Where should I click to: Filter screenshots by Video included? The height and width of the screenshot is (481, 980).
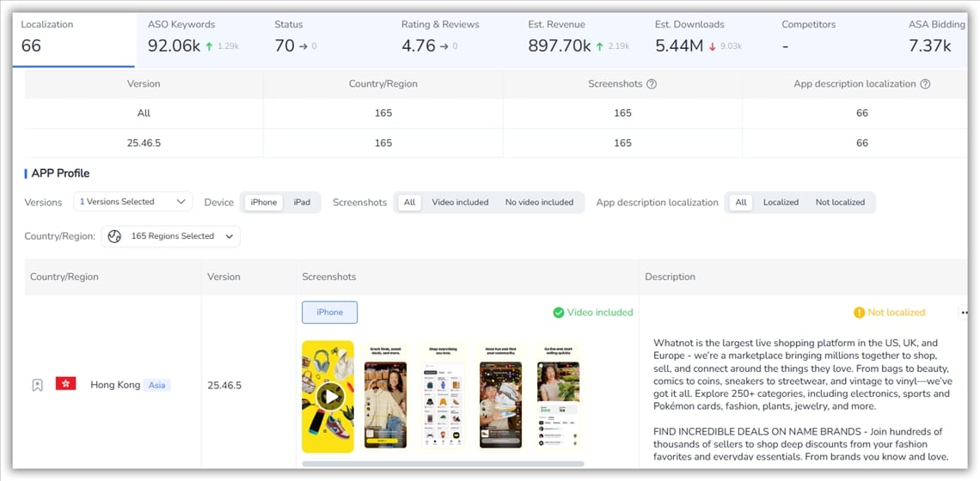point(460,203)
